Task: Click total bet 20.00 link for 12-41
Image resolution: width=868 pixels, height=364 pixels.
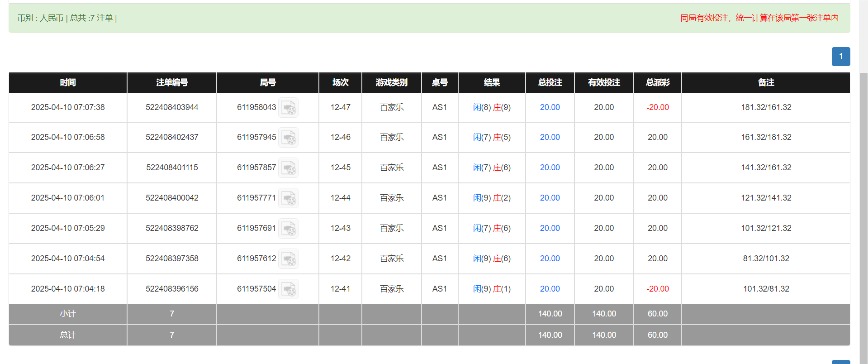Action: point(550,289)
